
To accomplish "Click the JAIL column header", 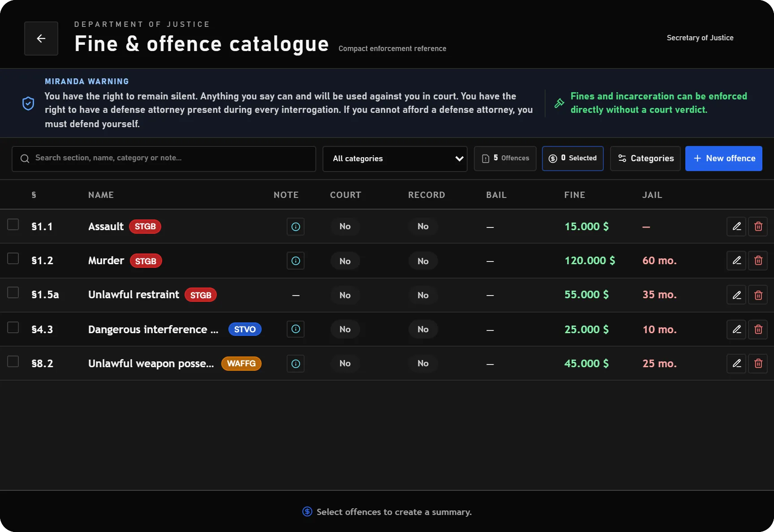I will click(652, 195).
